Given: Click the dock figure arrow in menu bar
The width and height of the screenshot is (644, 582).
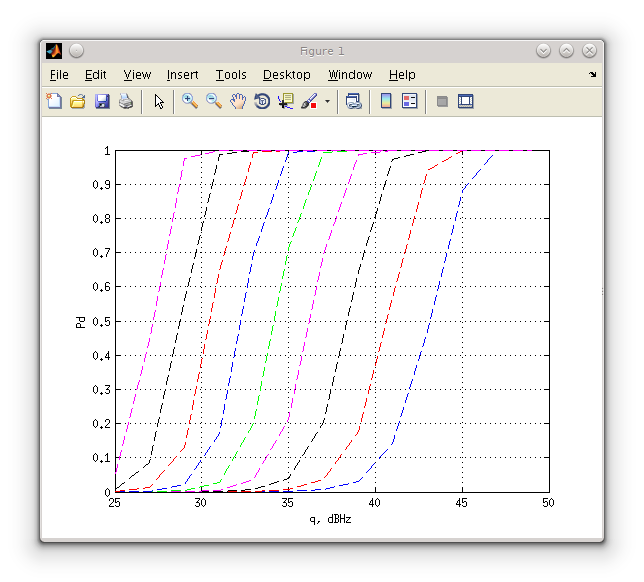Looking at the screenshot, I should [592, 74].
